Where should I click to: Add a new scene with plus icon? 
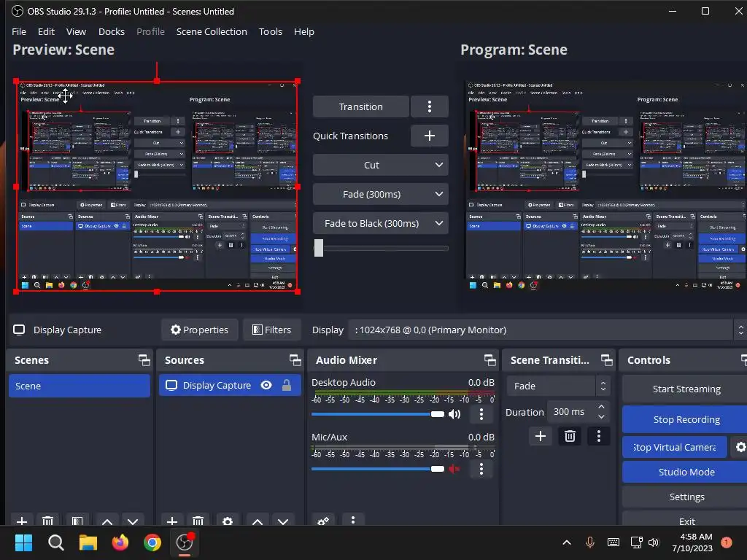[22, 521]
